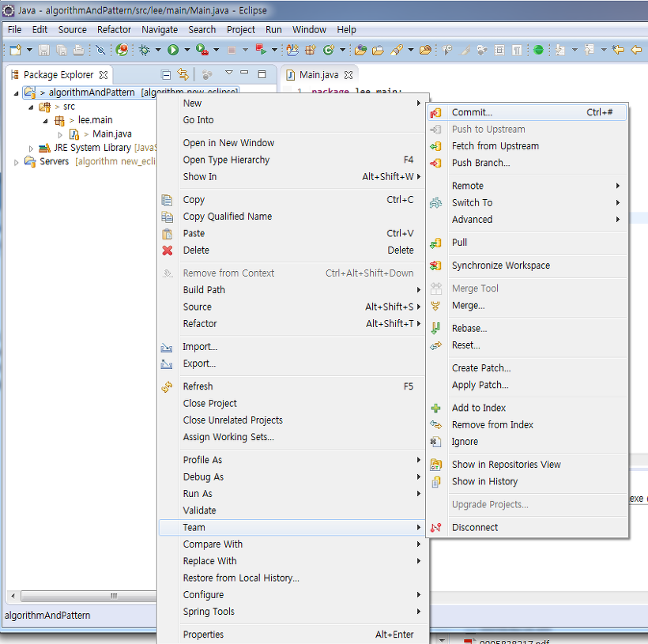Collapse the algorithmAndPattern project node
648x644 pixels.
point(16,93)
